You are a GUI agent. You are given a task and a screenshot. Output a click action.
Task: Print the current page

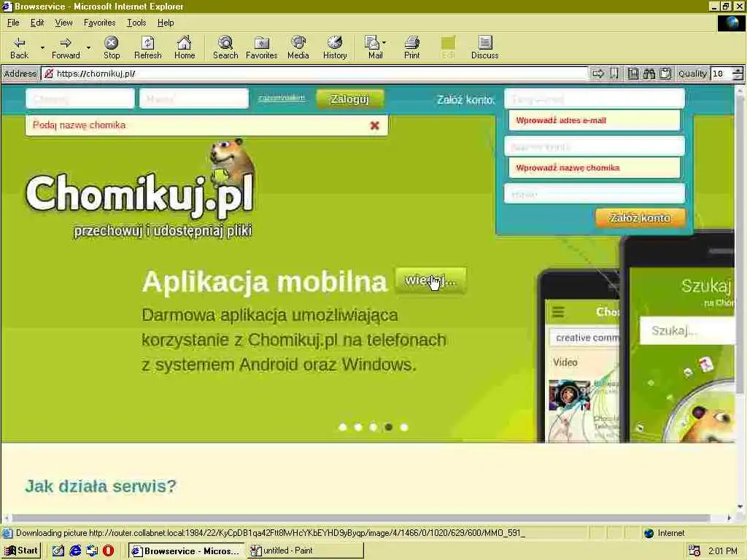(x=412, y=47)
